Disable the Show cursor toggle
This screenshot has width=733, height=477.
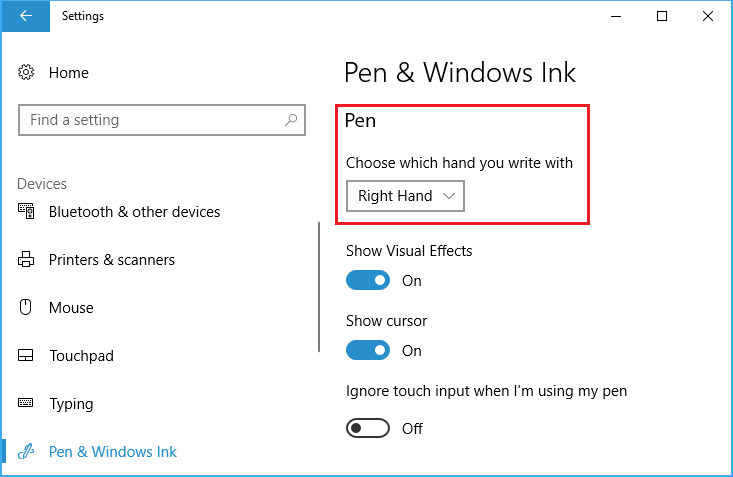[x=368, y=351]
